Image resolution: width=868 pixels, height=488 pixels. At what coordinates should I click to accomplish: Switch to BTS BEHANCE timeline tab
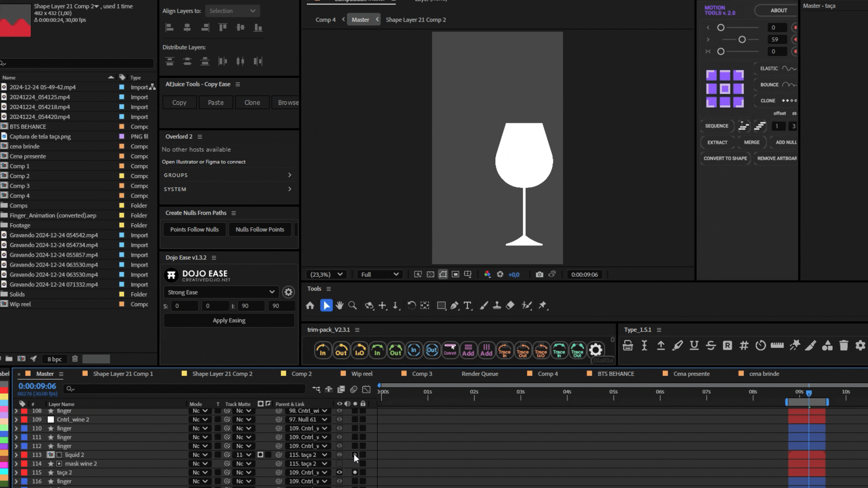(x=616, y=374)
